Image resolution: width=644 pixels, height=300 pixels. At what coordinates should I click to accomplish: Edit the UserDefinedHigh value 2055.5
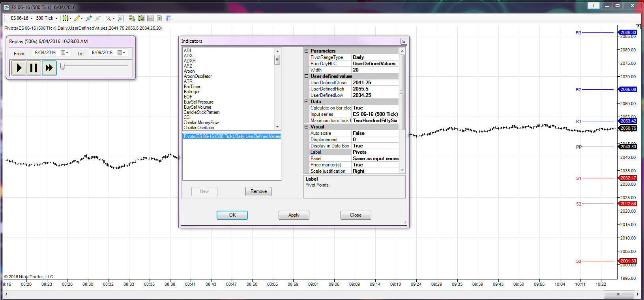375,89
